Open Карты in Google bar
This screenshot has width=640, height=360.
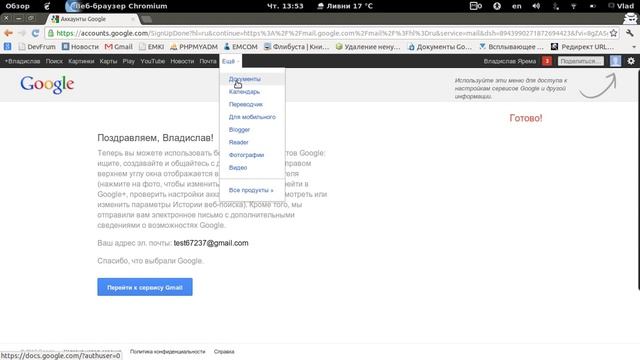click(108, 61)
